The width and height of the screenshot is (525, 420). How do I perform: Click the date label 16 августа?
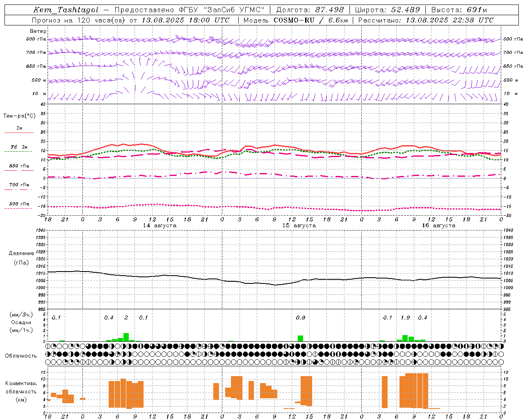click(x=438, y=226)
